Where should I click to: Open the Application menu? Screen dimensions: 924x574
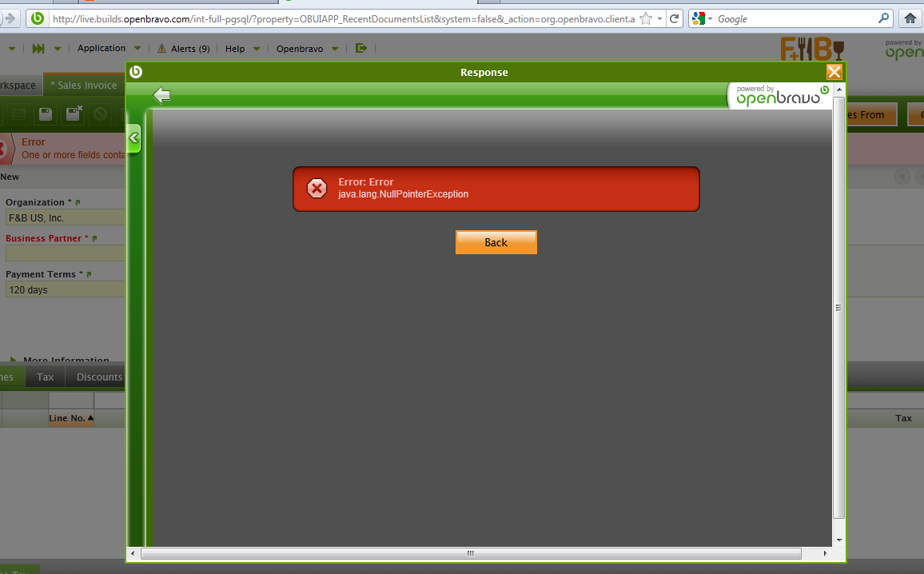(102, 48)
